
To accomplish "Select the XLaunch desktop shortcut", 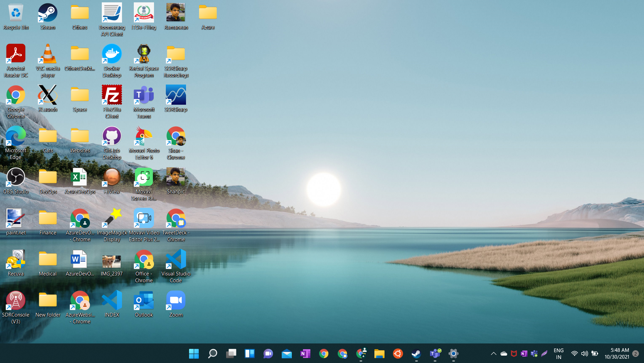I will 48,99.
